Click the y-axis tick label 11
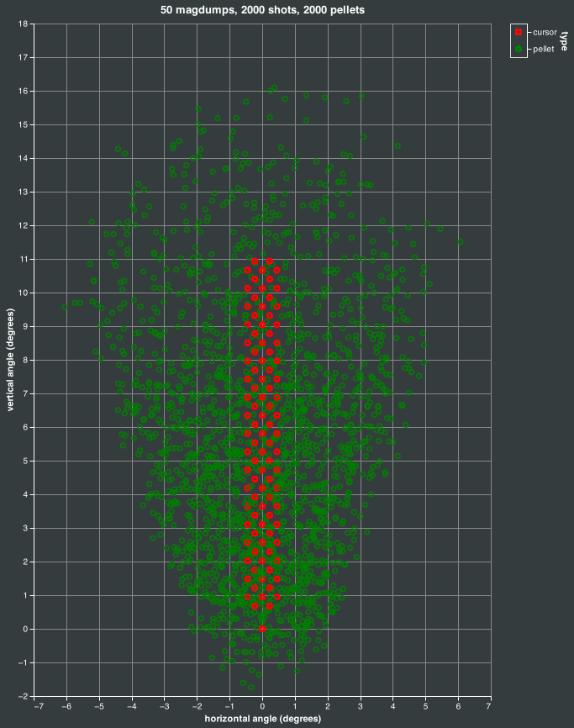Viewport: 574px width, 728px height. (24, 259)
